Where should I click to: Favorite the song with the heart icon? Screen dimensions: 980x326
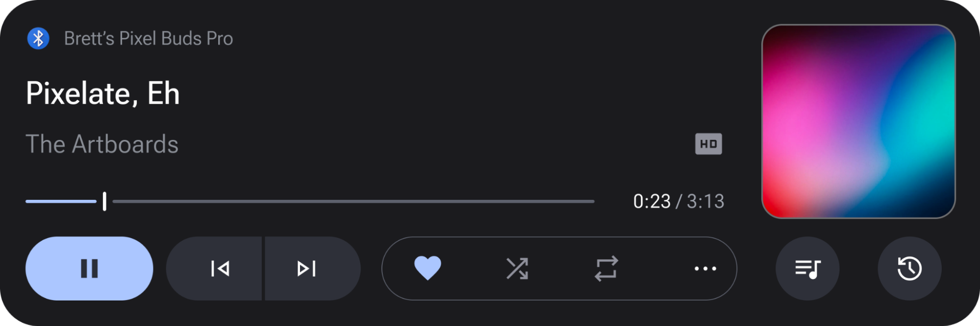tap(428, 268)
